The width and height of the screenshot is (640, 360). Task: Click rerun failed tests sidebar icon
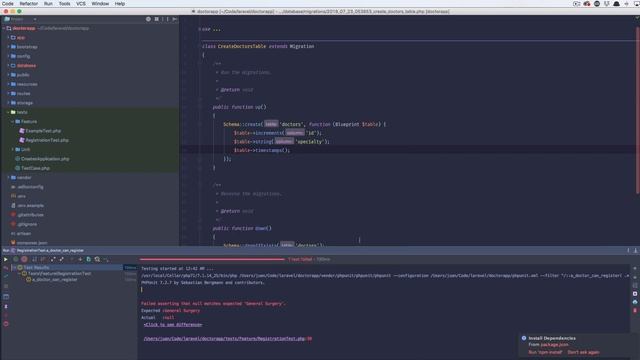[x=6, y=268]
